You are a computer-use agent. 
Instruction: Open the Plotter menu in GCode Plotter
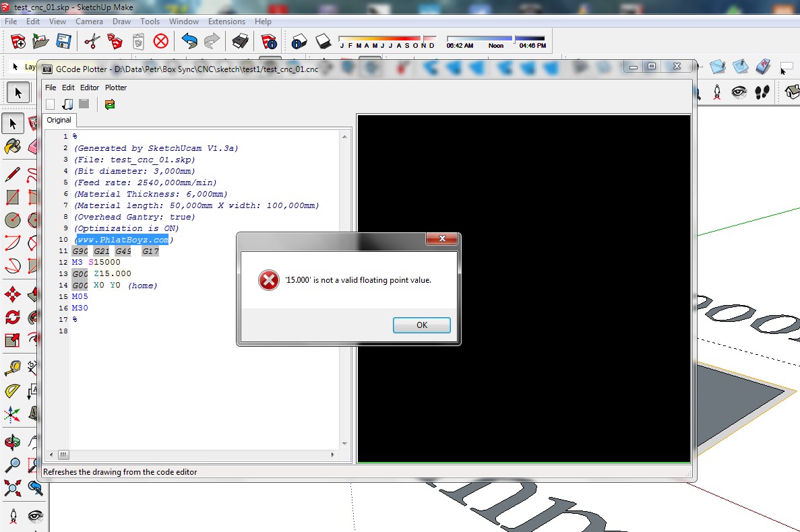[116, 88]
